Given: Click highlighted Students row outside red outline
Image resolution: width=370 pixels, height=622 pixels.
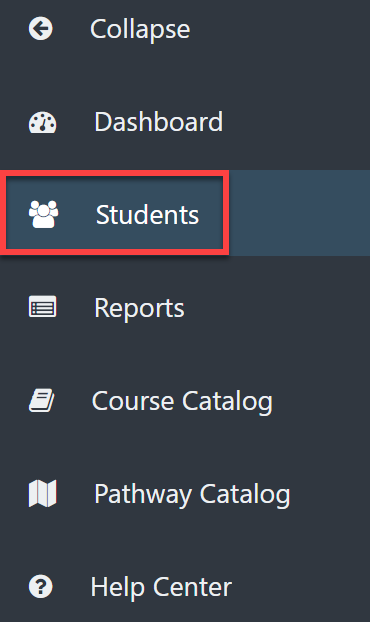Looking at the screenshot, I should 299,213.
